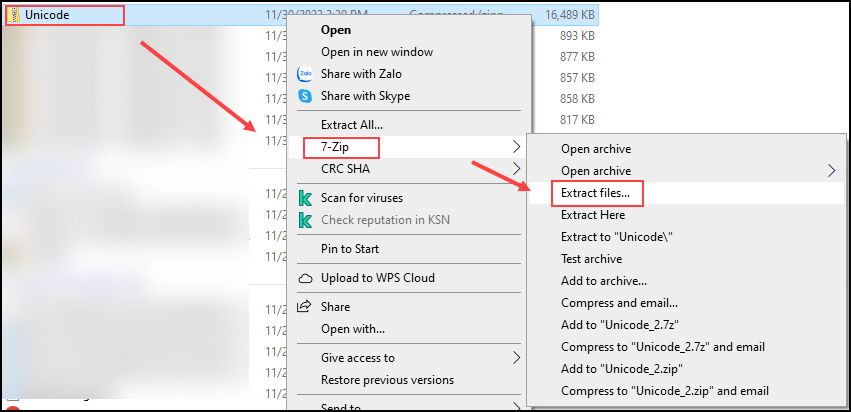Click the Unicode zip file icon
Viewport: 851px width, 412px height.
(x=12, y=16)
